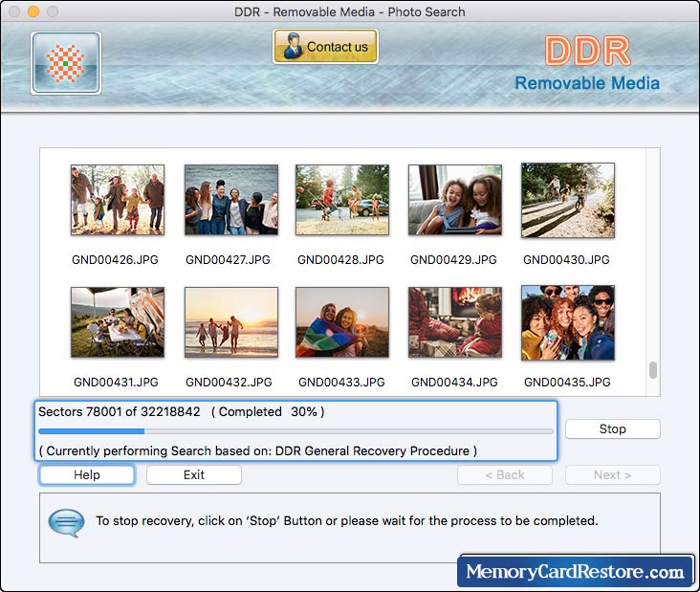This screenshot has height=592, width=700.
Task: Pick the group selfie GND00435.JPG
Action: (567, 322)
